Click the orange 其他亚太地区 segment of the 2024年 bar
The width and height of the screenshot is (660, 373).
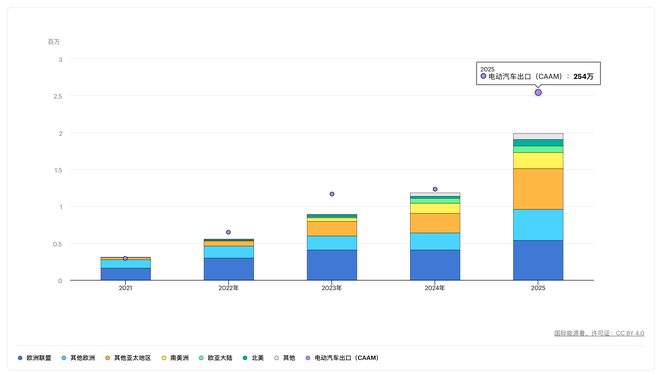(435, 223)
